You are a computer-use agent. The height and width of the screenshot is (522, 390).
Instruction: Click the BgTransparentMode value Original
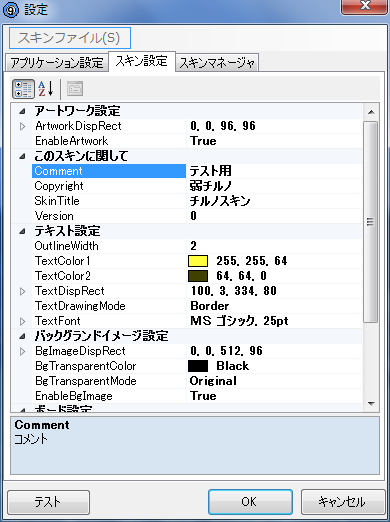[213, 381]
